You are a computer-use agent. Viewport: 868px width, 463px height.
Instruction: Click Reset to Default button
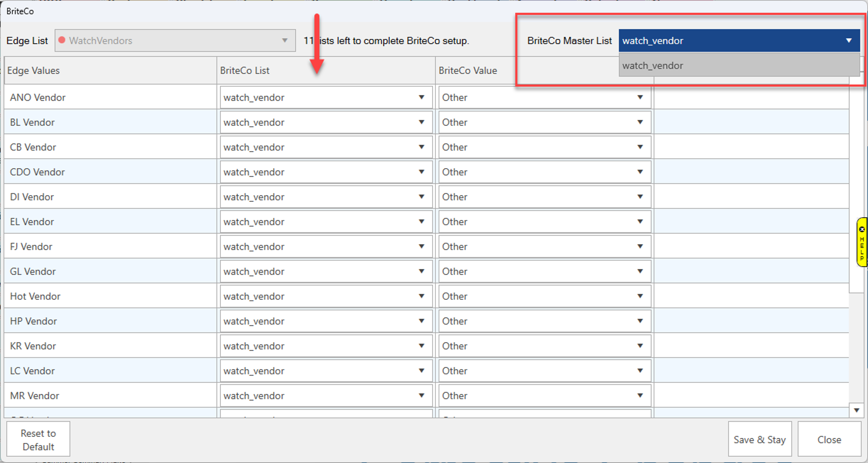[x=38, y=440]
